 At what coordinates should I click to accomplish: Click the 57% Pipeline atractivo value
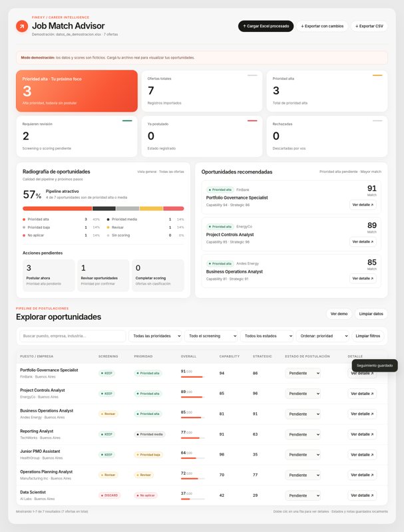(x=32, y=194)
